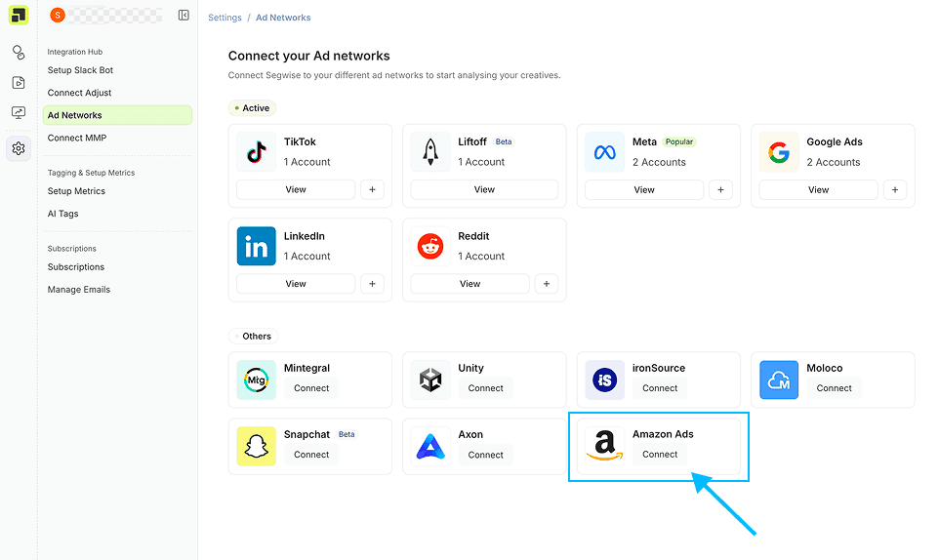Open Manage Emails in sidebar
This screenshot has height=560, width=939.
tap(79, 290)
